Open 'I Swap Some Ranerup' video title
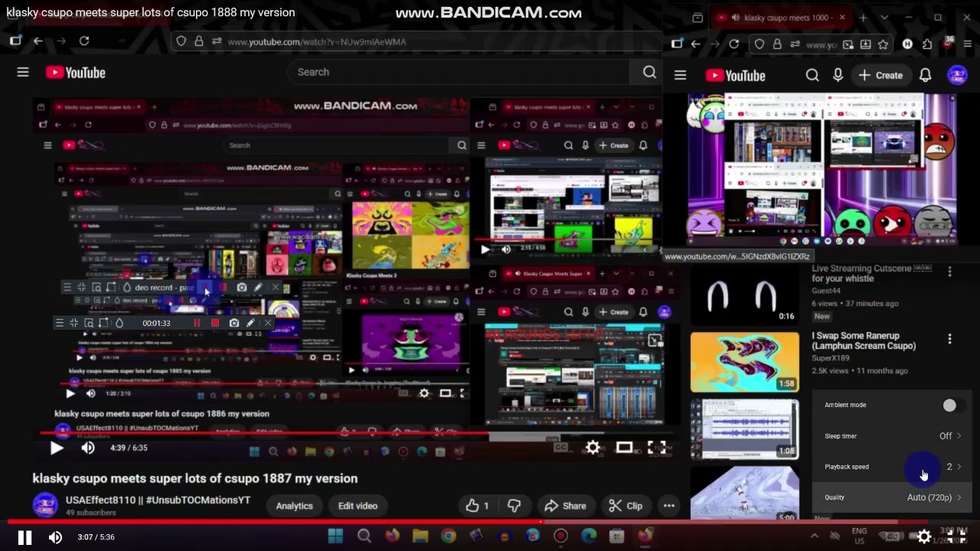980x551 pixels. (864, 341)
